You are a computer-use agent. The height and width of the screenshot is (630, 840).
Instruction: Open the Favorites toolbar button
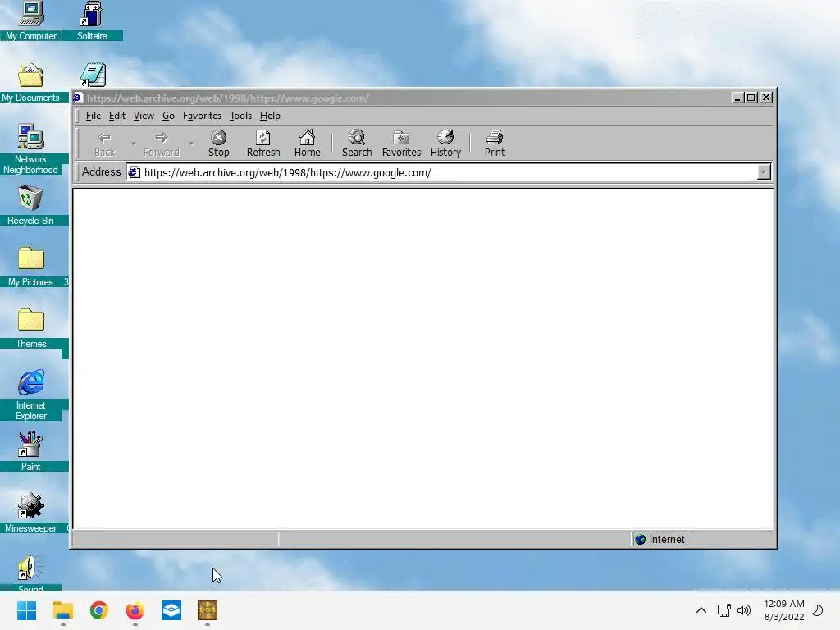pyautogui.click(x=401, y=143)
